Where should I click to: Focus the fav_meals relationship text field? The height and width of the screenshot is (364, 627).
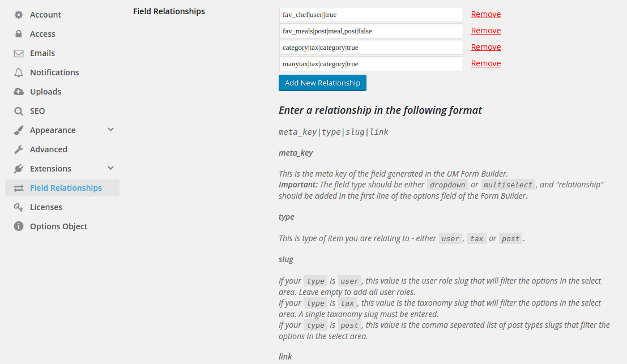pyautogui.click(x=371, y=31)
